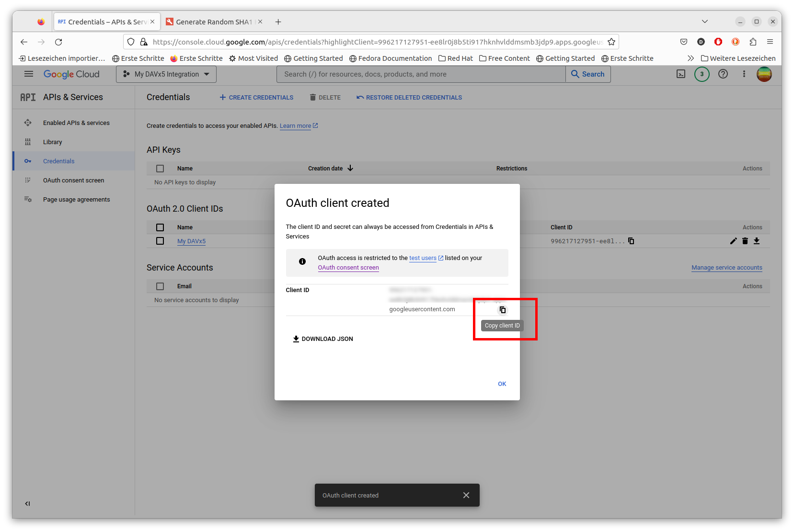Open the Firefox application menu

pyautogui.click(x=770, y=42)
